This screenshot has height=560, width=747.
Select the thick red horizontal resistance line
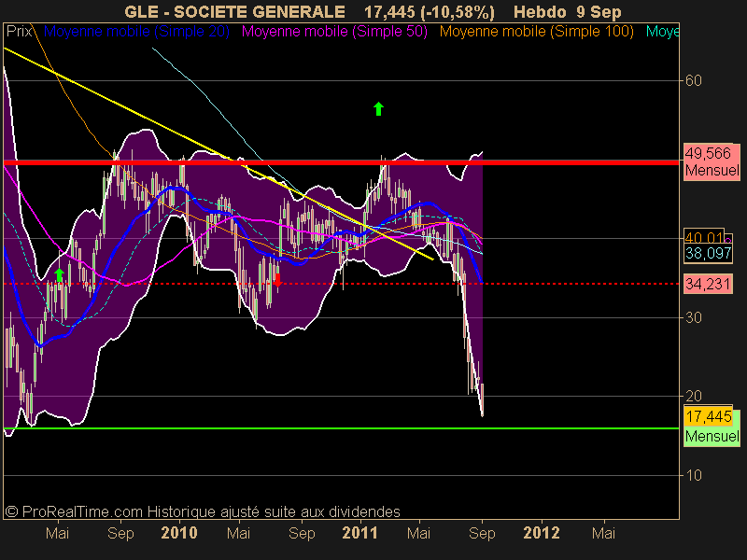341,162
